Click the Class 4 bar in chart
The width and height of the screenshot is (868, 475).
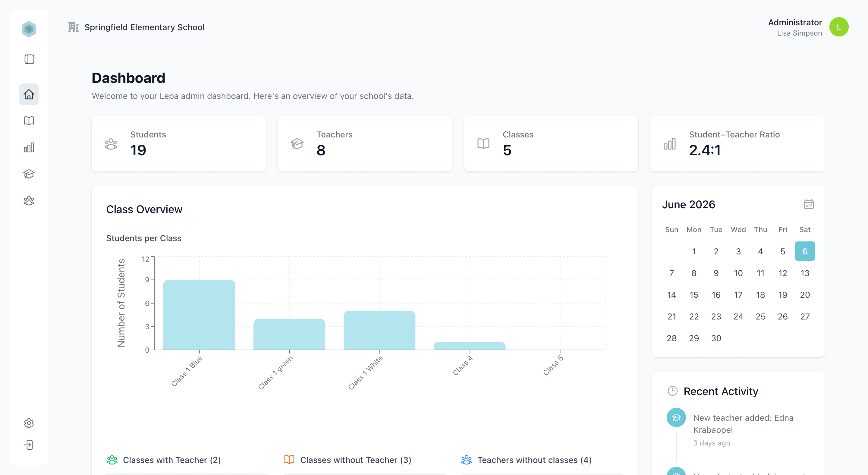tap(470, 346)
